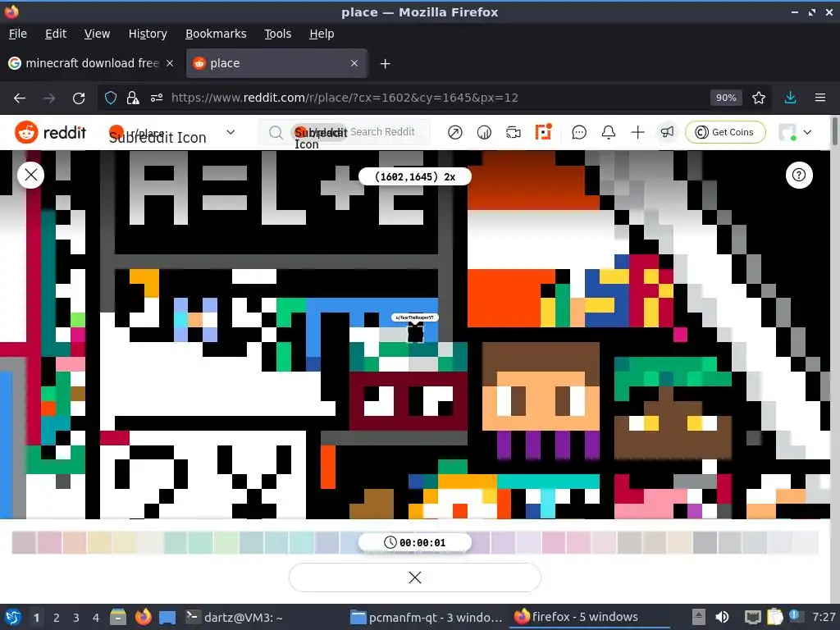Screen dimensions: 840x630
Task: Open the place help question mark
Action: pyautogui.click(x=799, y=176)
